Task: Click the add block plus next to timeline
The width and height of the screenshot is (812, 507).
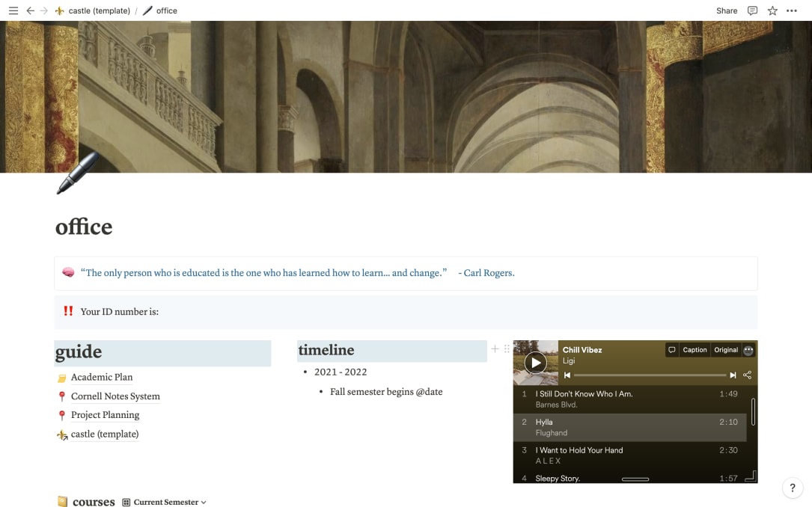Action: tap(495, 348)
